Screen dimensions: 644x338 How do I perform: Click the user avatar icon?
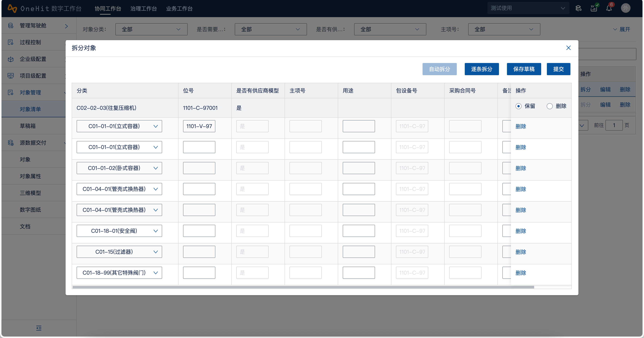pyautogui.click(x=626, y=8)
